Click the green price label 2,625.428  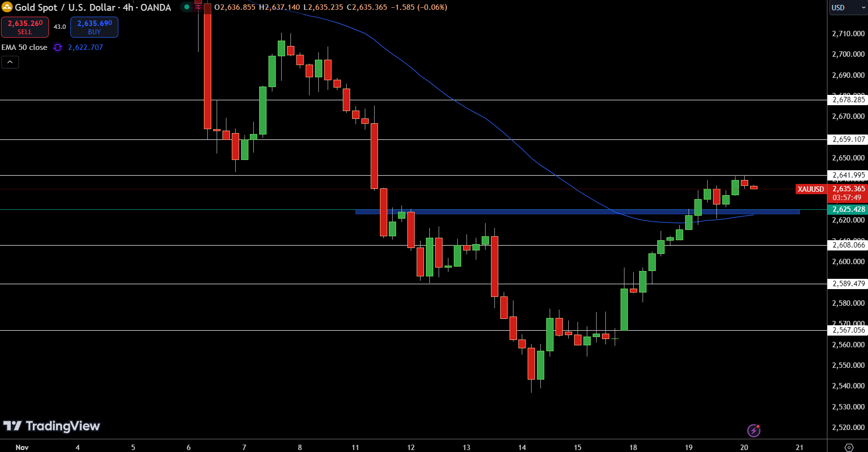coord(848,209)
